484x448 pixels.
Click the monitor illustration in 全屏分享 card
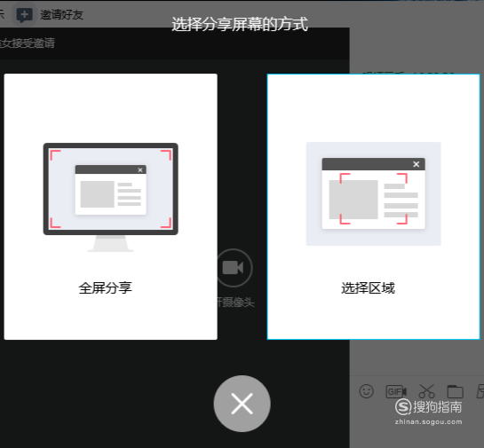tap(110, 197)
